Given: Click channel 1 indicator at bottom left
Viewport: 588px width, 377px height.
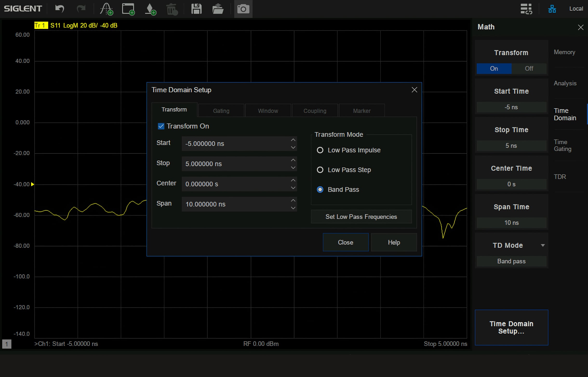Looking at the screenshot, I should (x=7, y=344).
